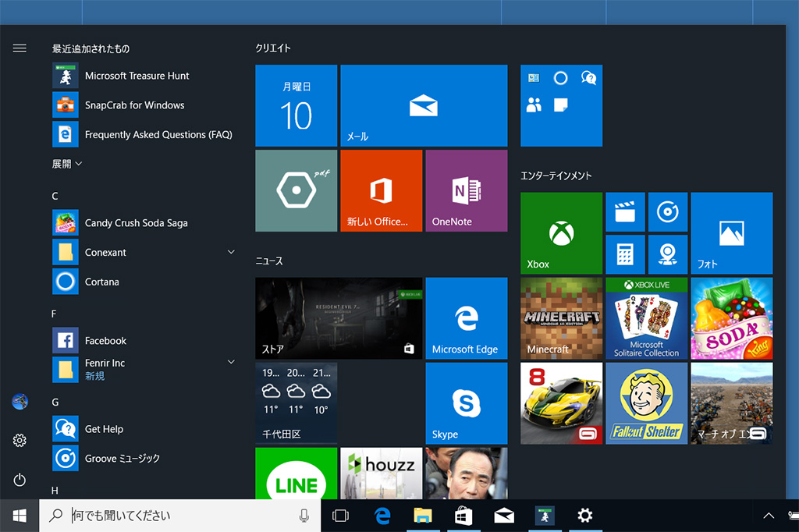Expand the 展開 recently added list

(x=67, y=164)
